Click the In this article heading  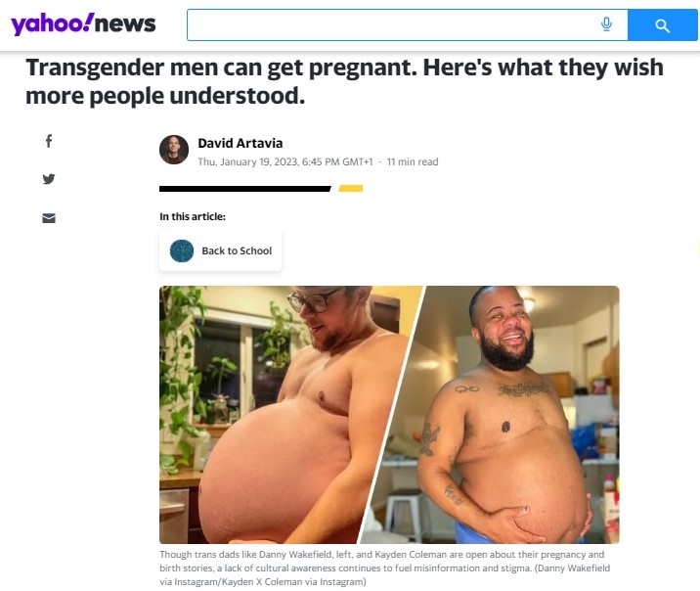tap(193, 216)
